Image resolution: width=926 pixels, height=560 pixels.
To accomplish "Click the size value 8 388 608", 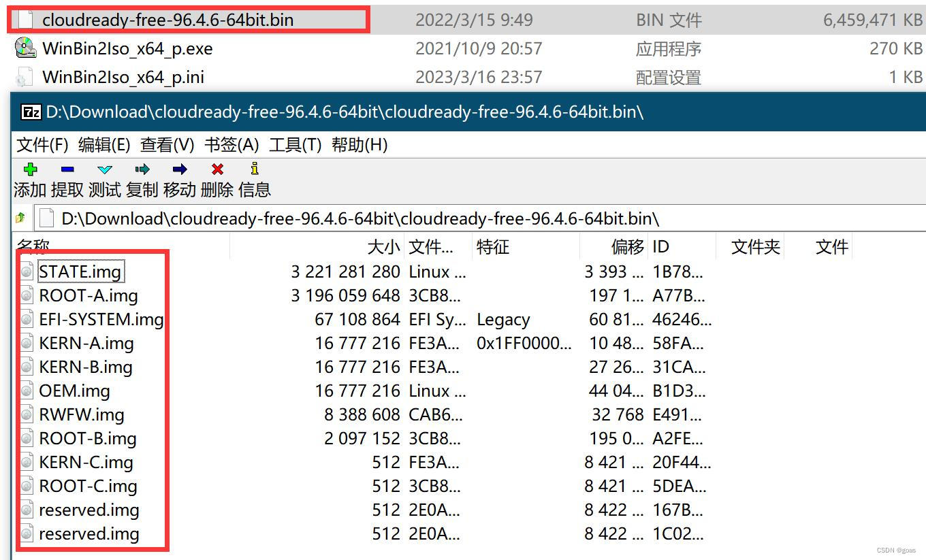I will [x=362, y=414].
